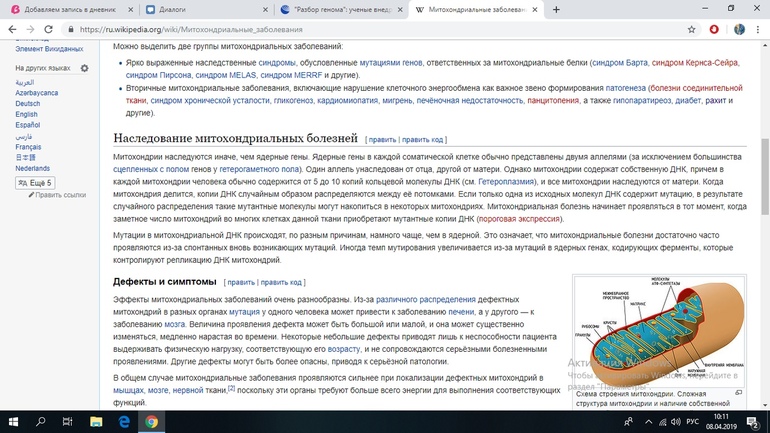Viewport: 770px width, 433px height.
Task: Go back using the browser back arrow
Action: coord(12,30)
